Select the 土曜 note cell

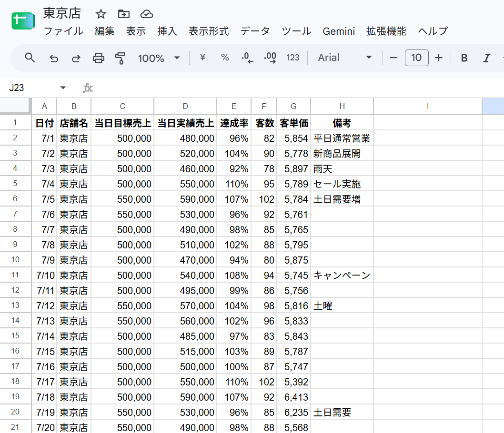click(x=342, y=305)
